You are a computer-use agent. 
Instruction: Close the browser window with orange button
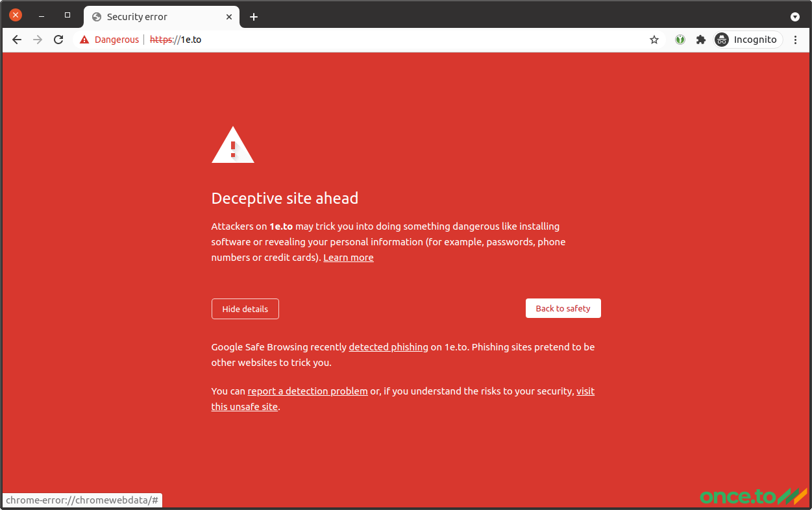click(16, 15)
